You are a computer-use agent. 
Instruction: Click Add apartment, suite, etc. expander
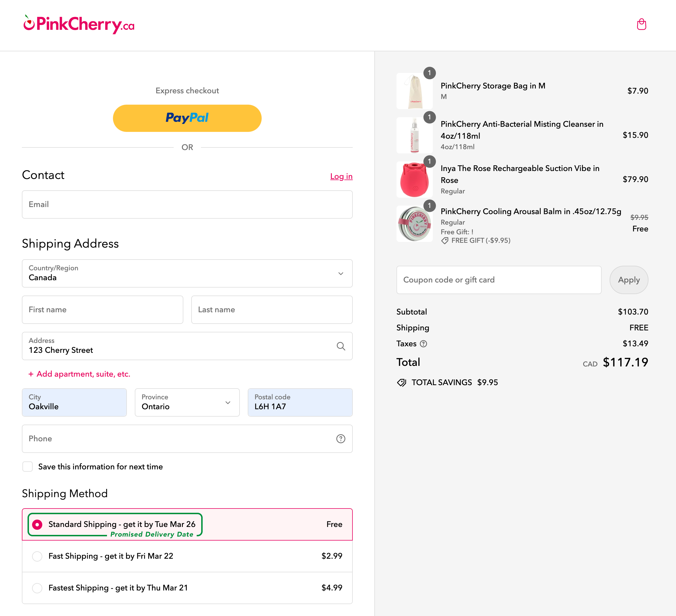coord(78,374)
